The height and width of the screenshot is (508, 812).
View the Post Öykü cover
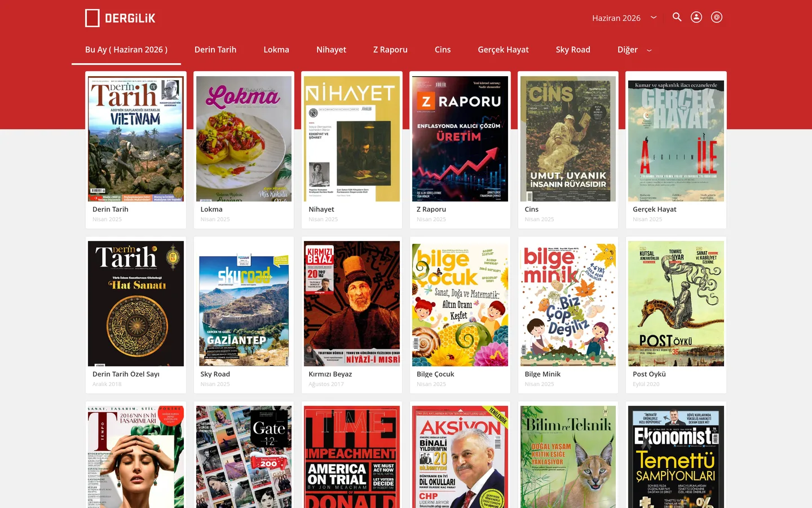point(676,304)
